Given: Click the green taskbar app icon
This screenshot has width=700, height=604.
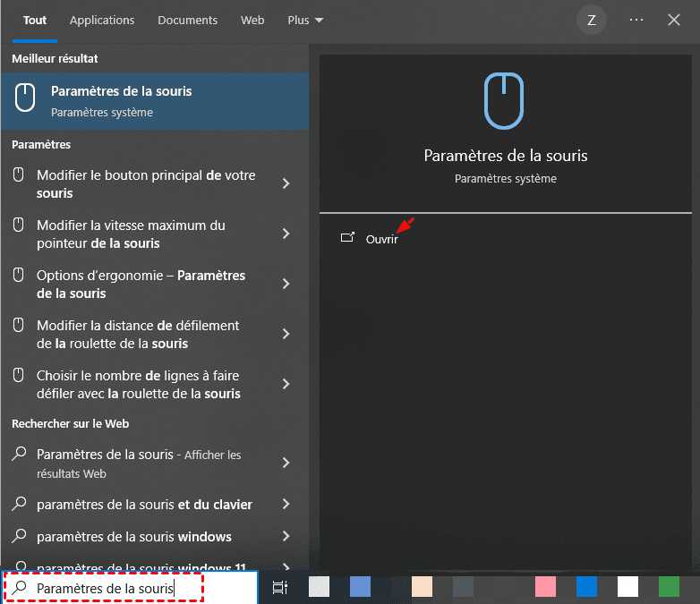Looking at the screenshot, I should click(669, 587).
